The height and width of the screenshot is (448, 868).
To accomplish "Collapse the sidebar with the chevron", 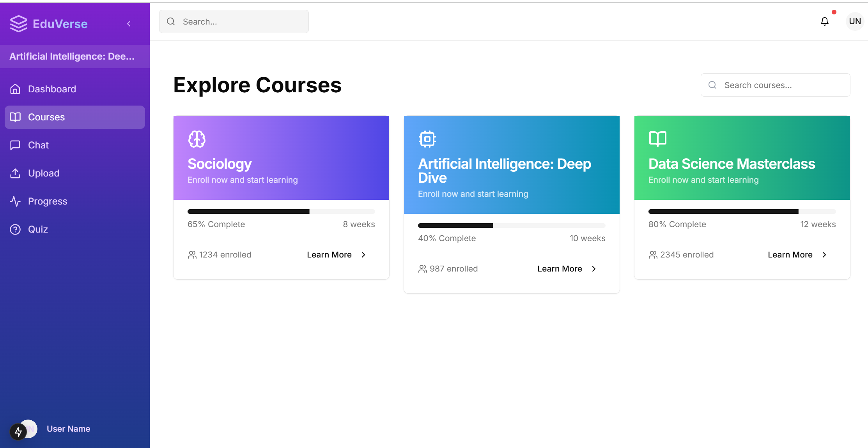I will click(x=129, y=24).
